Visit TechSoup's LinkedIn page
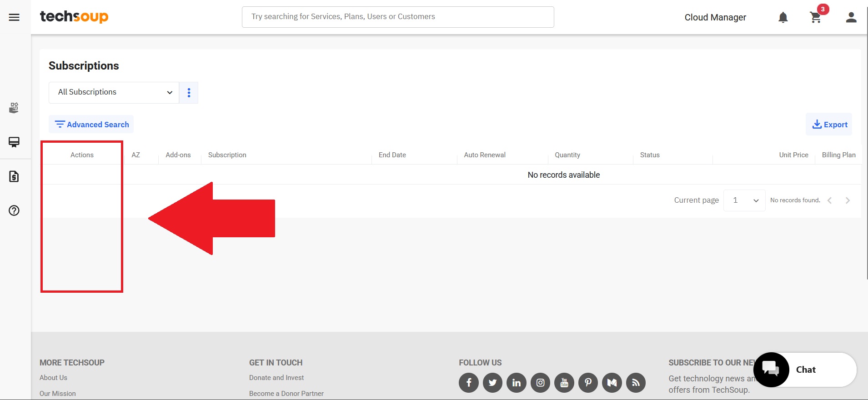 tap(517, 383)
